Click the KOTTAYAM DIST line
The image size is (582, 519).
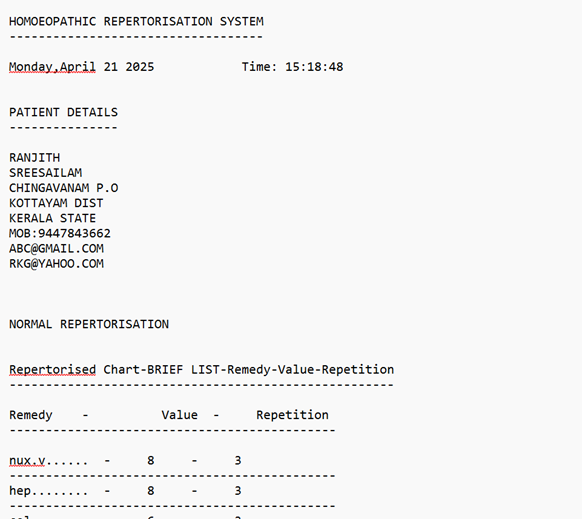point(56,203)
